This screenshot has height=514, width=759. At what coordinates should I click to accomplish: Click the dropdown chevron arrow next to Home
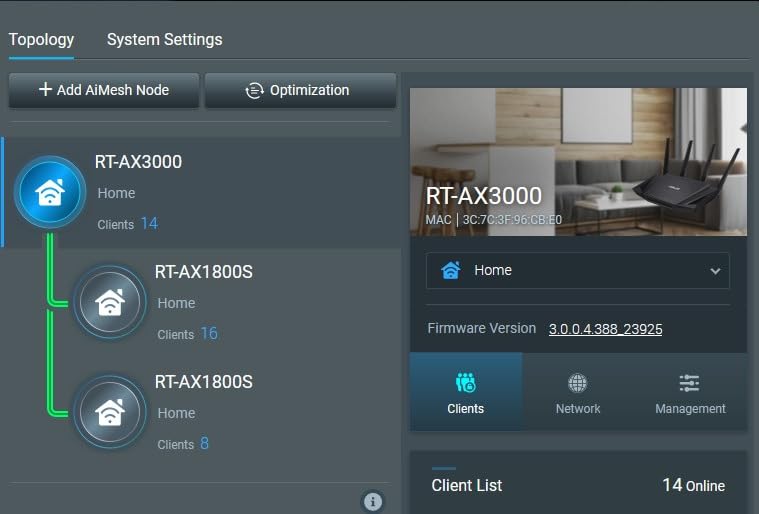715,271
